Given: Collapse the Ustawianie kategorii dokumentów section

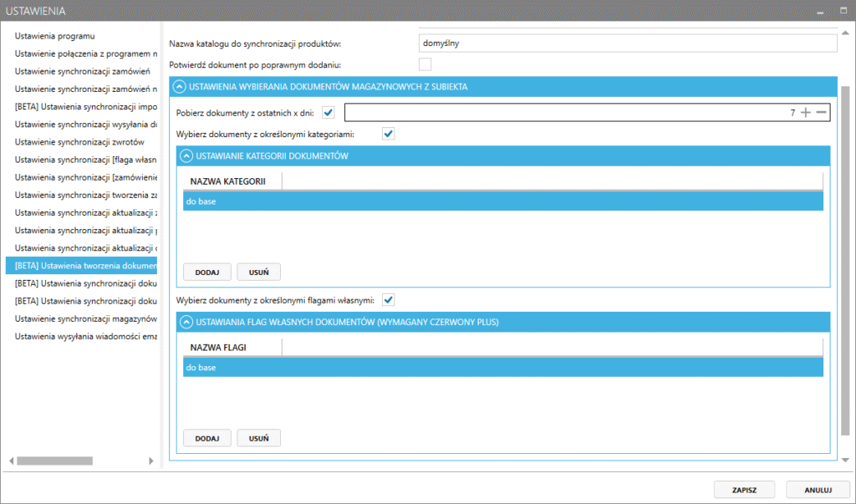Looking at the screenshot, I should pos(185,155).
